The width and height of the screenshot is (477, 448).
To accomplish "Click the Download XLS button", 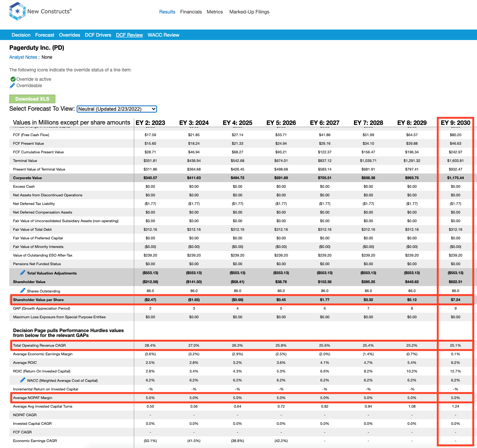I will 32,99.
